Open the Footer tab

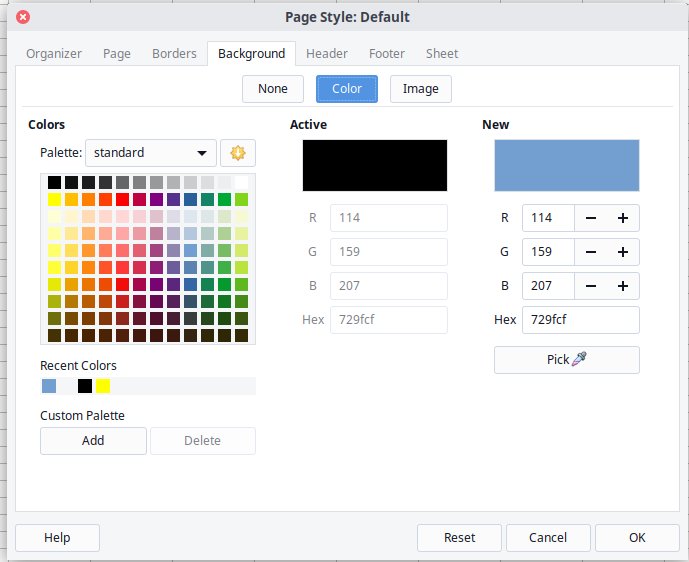[387, 54]
